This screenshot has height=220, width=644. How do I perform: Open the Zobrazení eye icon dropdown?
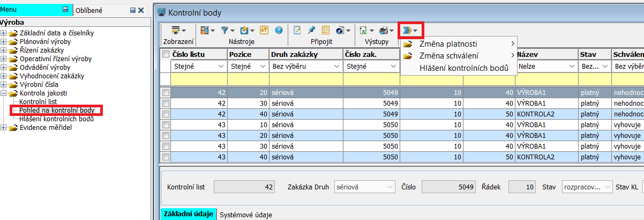click(x=178, y=31)
